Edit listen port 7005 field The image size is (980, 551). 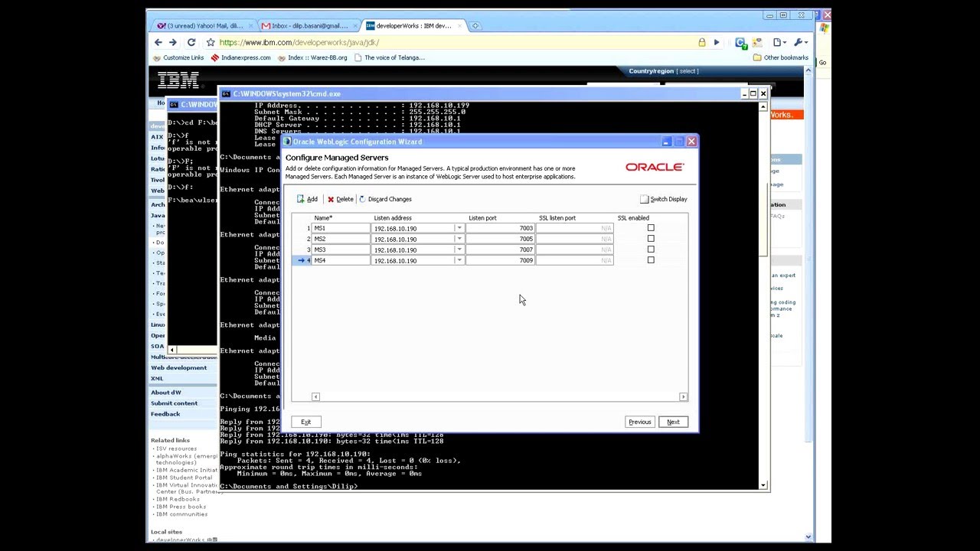(x=501, y=239)
